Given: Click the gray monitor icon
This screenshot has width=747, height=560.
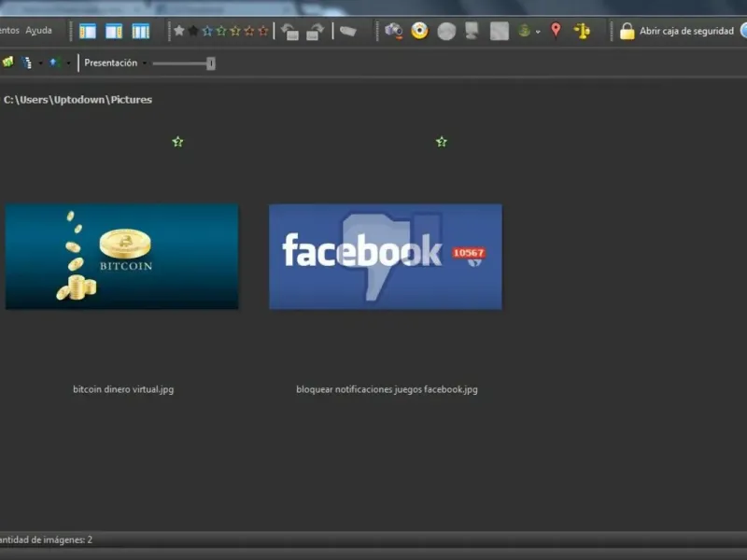Looking at the screenshot, I should [472, 31].
